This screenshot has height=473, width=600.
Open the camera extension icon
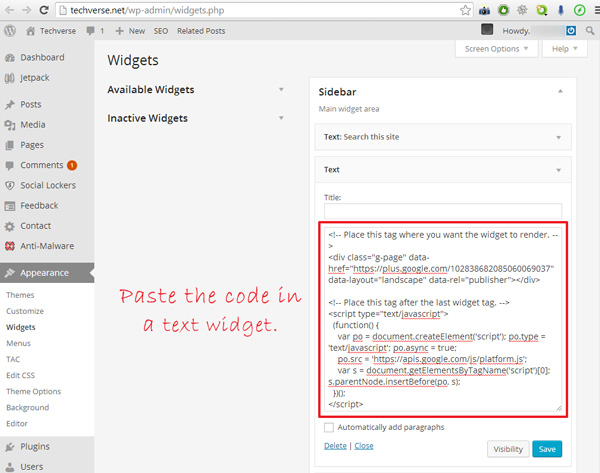point(484,10)
